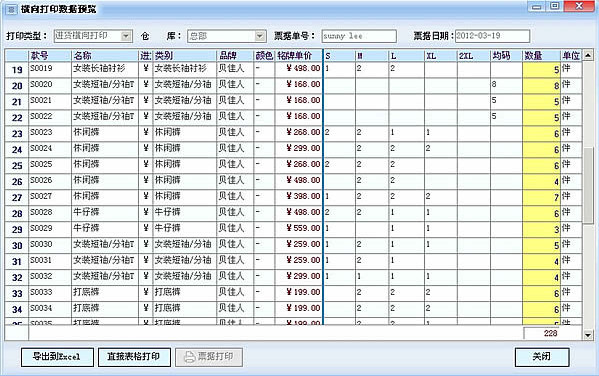Open the 仓库 总部 dropdown arrow

260,36
